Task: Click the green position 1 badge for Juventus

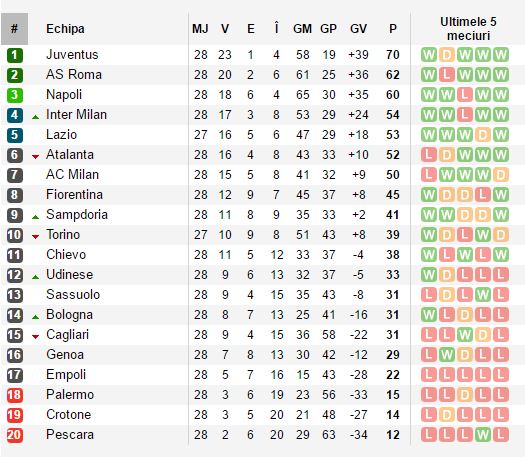Action: 15,55
